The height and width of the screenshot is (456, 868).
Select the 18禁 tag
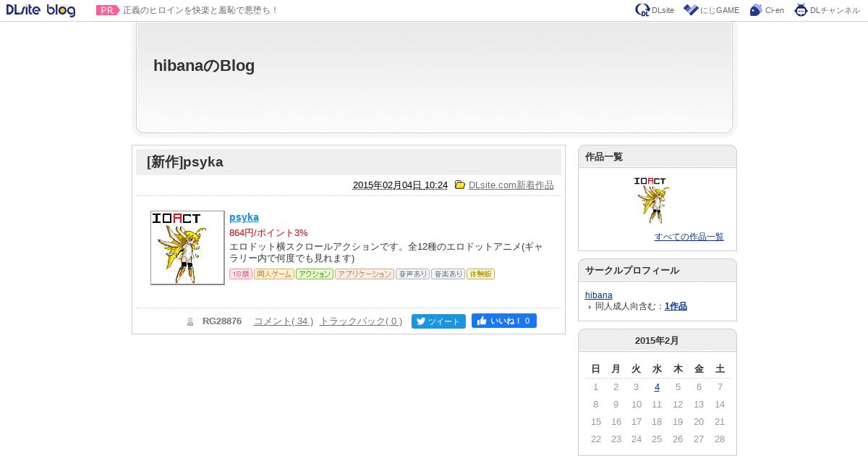point(241,274)
